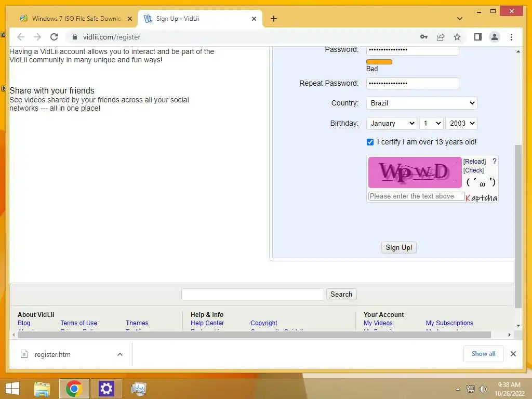The height and width of the screenshot is (399, 532).
Task: Select the Sign Up - VidLii tab
Action: point(199,19)
